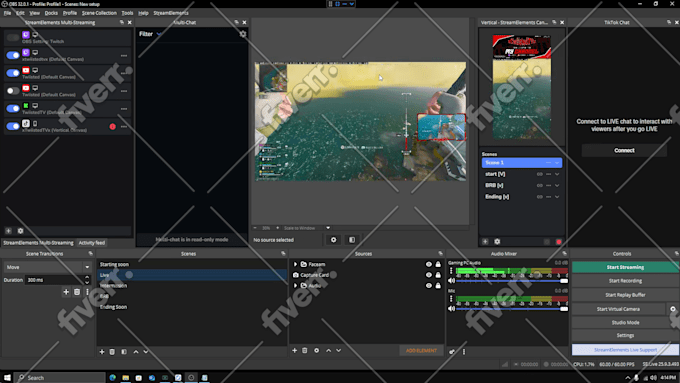Expand Ending [v] scene chevron
This screenshot has height=383, width=680.
coord(557,196)
